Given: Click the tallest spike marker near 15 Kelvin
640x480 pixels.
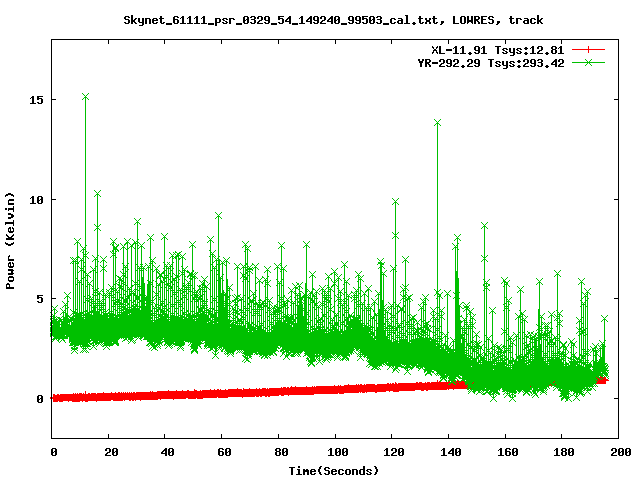Looking at the screenshot, I should [86, 97].
